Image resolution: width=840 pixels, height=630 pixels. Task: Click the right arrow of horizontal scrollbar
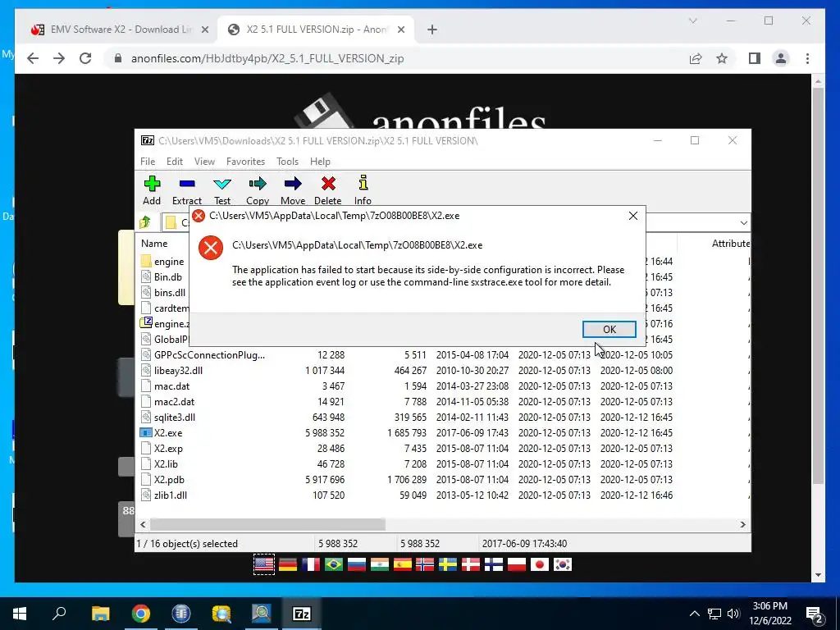[742, 524]
